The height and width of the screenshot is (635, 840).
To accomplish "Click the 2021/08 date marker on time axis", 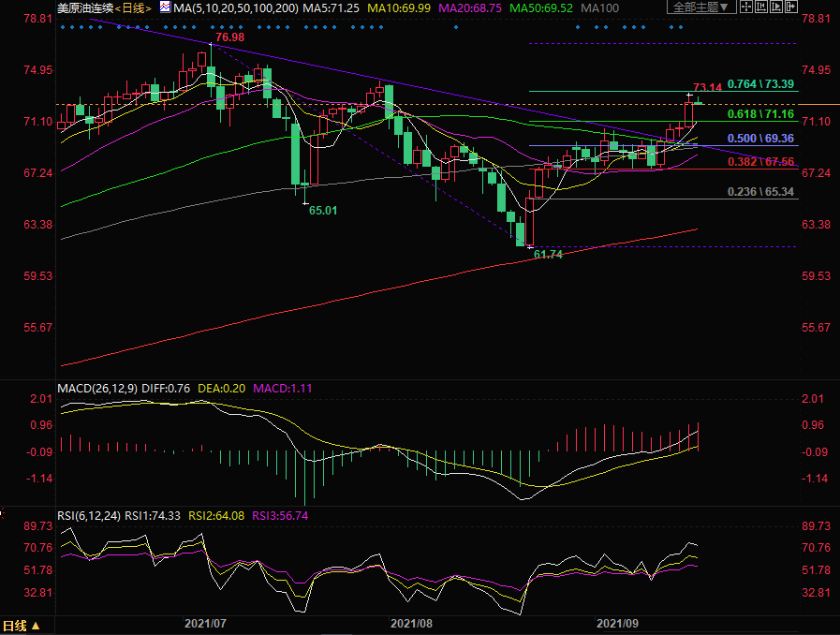I will click(411, 622).
